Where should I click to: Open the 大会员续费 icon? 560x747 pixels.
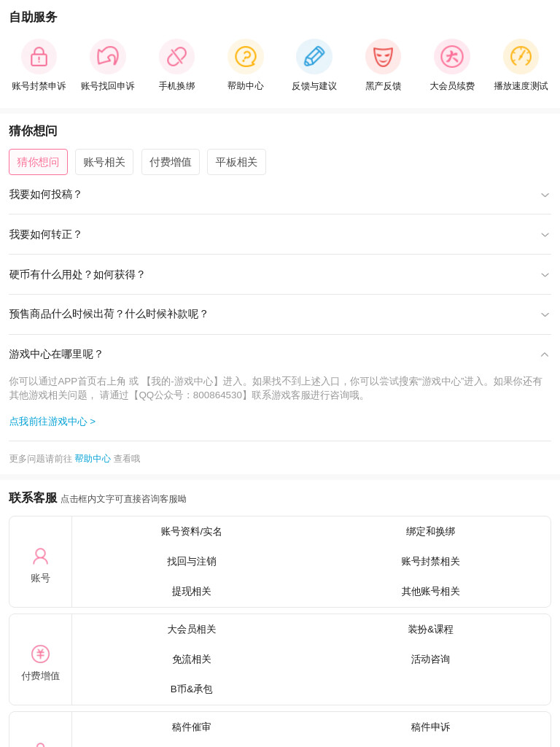click(452, 57)
